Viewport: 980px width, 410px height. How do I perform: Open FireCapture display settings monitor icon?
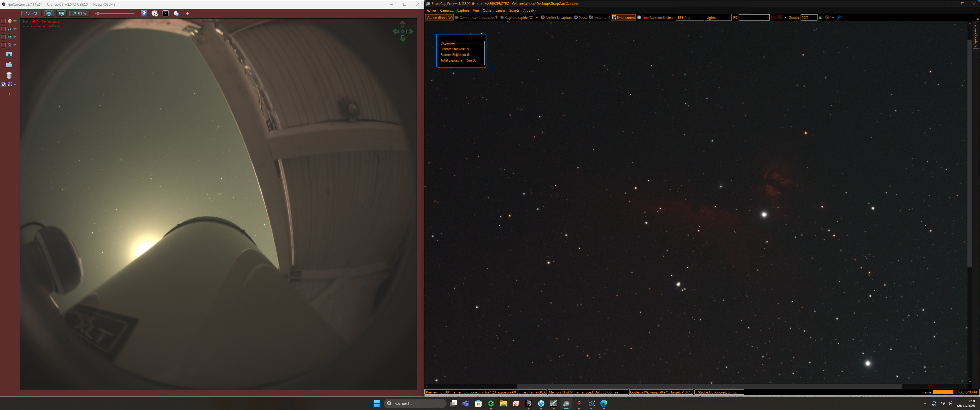coord(62,13)
